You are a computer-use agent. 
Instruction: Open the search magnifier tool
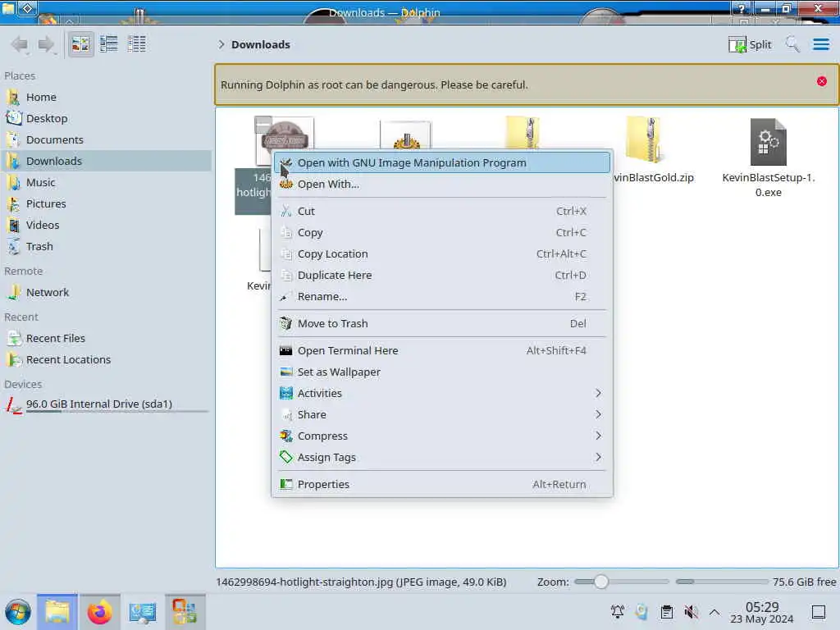click(x=792, y=44)
